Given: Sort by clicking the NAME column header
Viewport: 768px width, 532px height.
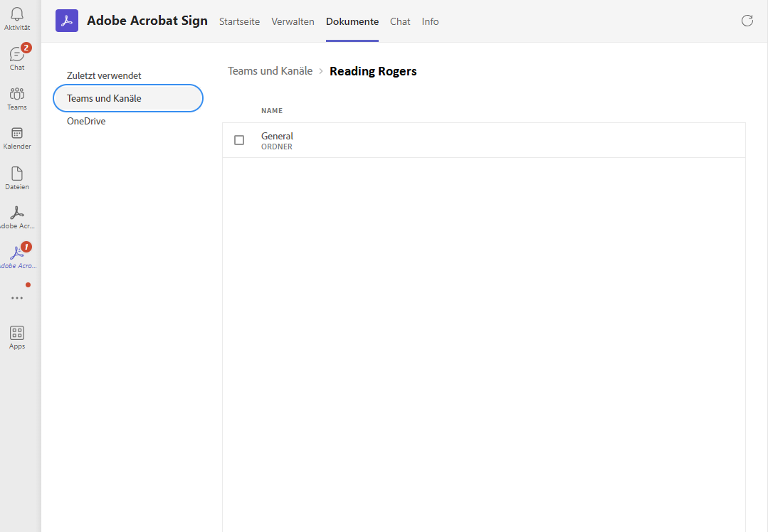Looking at the screenshot, I should [272, 110].
